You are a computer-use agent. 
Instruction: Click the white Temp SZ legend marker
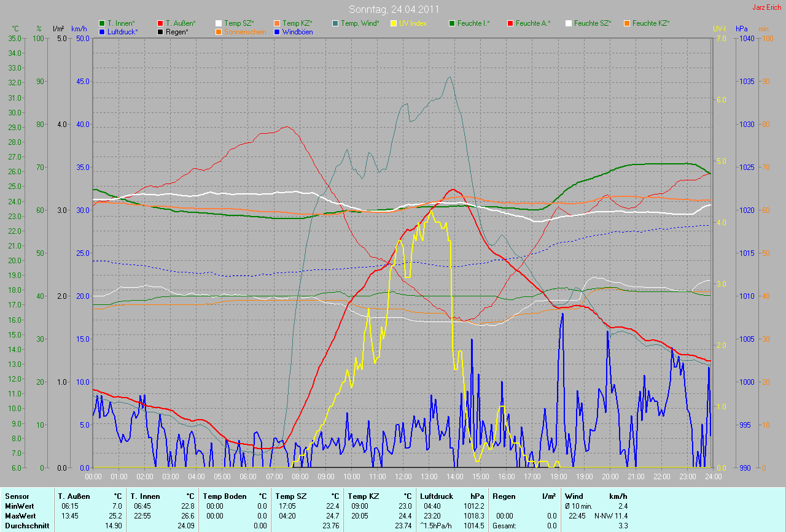[x=219, y=23]
